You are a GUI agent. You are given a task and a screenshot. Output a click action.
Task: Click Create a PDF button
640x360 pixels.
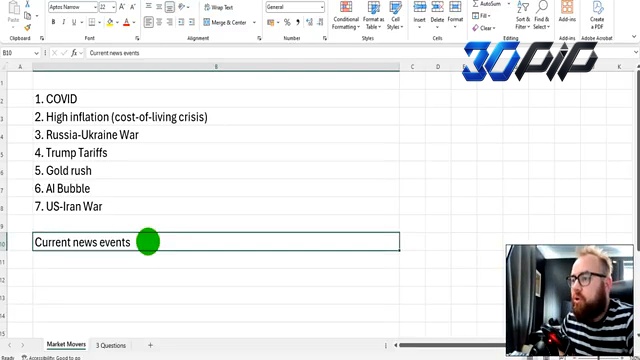(597, 16)
